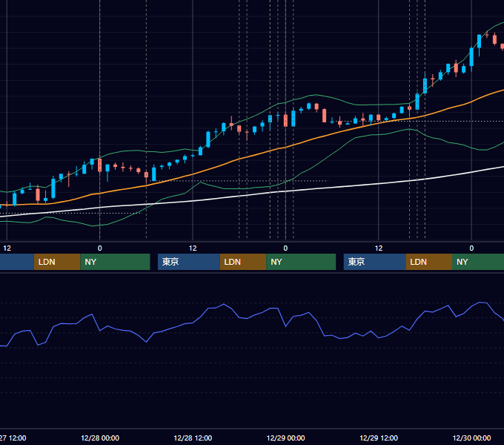The height and width of the screenshot is (445, 504).
Task: Click the LDN session block on 12/28
Action: click(x=243, y=262)
